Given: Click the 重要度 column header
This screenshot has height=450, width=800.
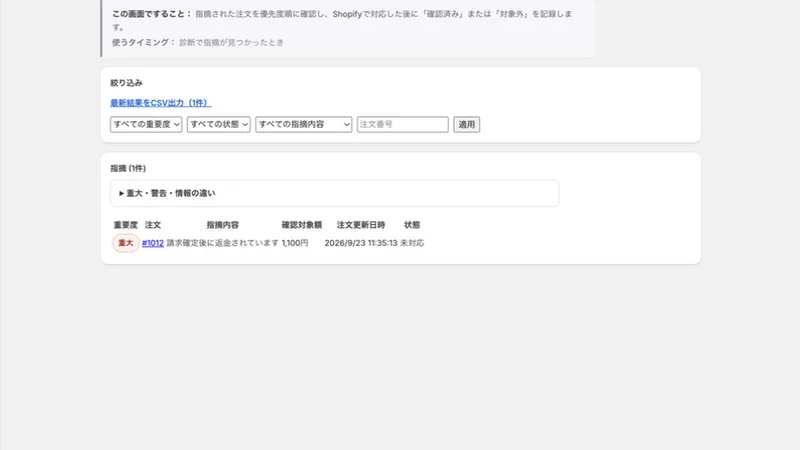Looking at the screenshot, I should pos(126,224).
